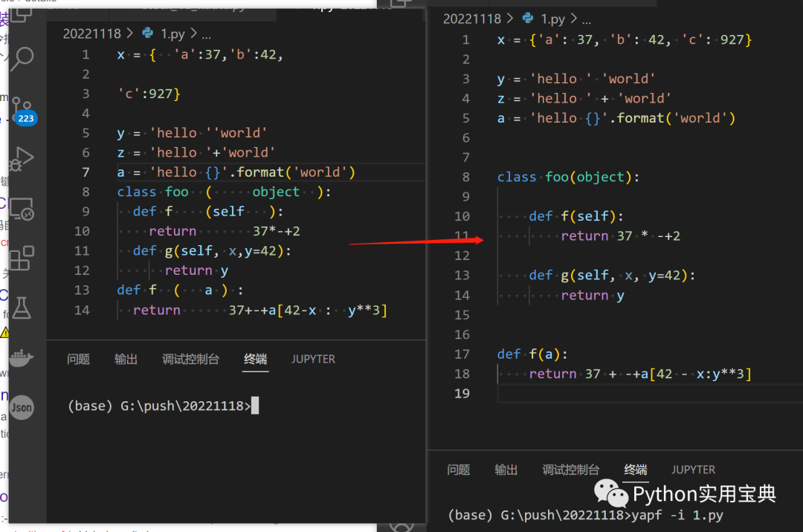This screenshot has height=532, width=803.
Task: Click dictionary line x = {'a': 37 right editor
Action: pyautogui.click(x=625, y=40)
